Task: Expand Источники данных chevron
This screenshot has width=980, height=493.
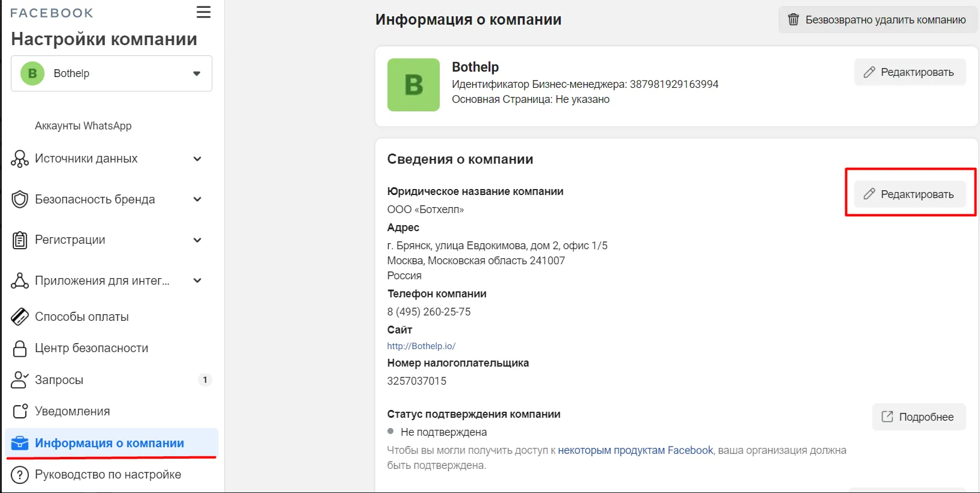Action: click(197, 159)
